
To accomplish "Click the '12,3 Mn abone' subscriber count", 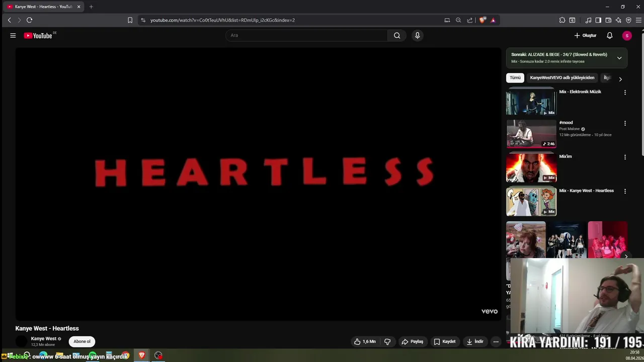I will (x=43, y=345).
